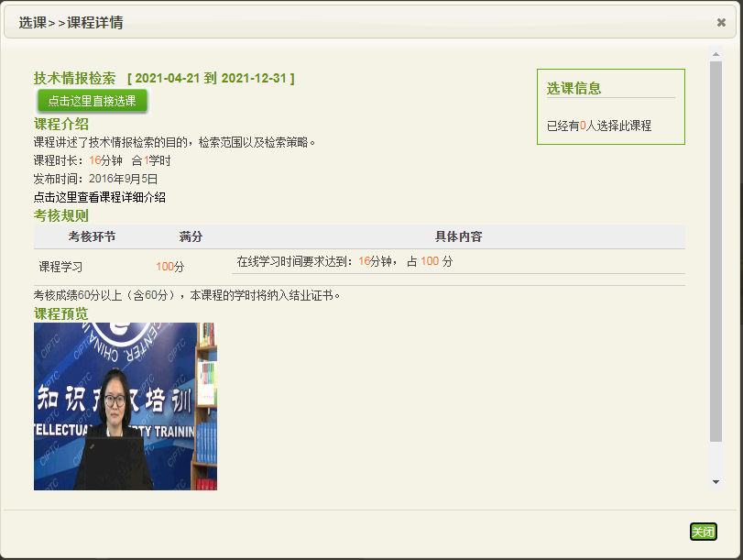Click the scrollbar up arrow
Screen dimensions: 743x560
tap(716, 54)
